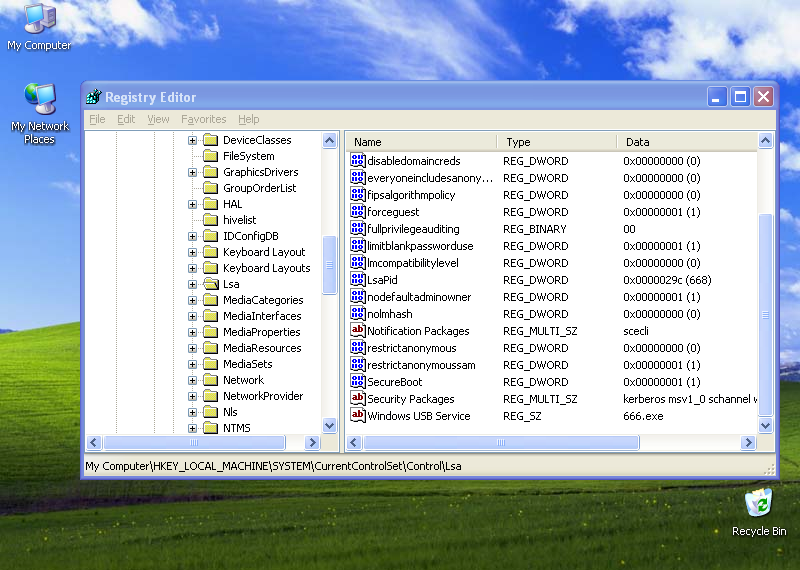Sort values by the Data column header
Viewport: 800px width, 570px height.
[687, 142]
